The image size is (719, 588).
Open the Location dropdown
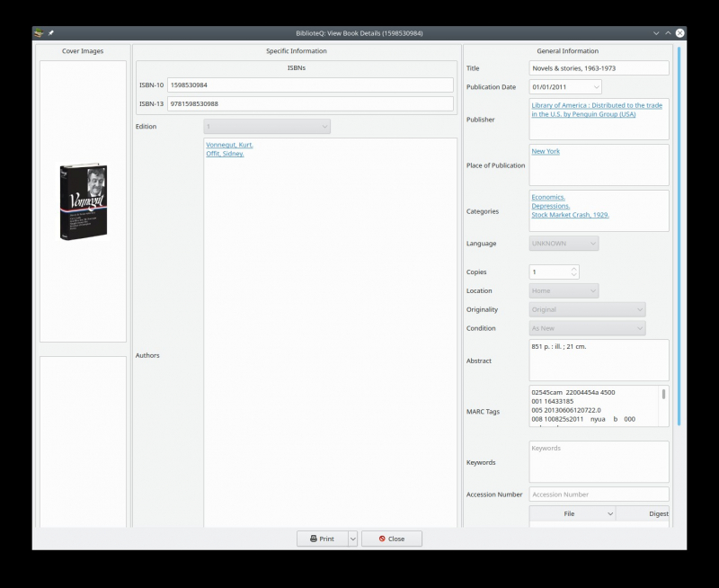[x=564, y=290]
